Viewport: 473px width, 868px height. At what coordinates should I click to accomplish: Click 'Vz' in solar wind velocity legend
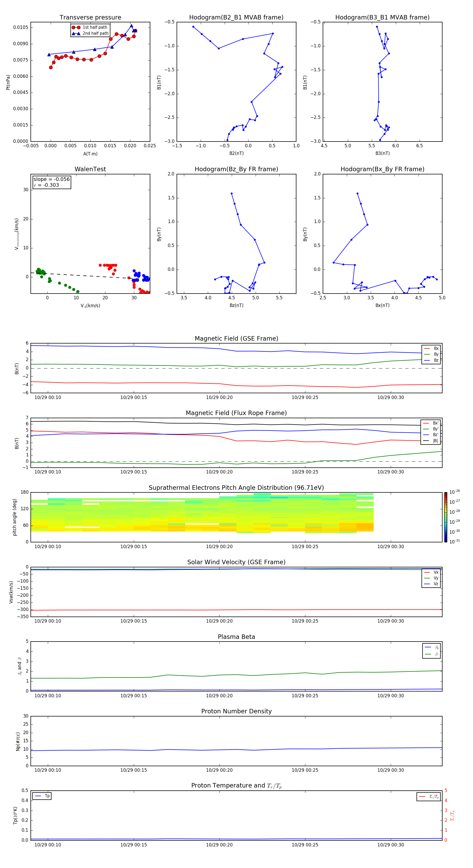[x=436, y=584]
